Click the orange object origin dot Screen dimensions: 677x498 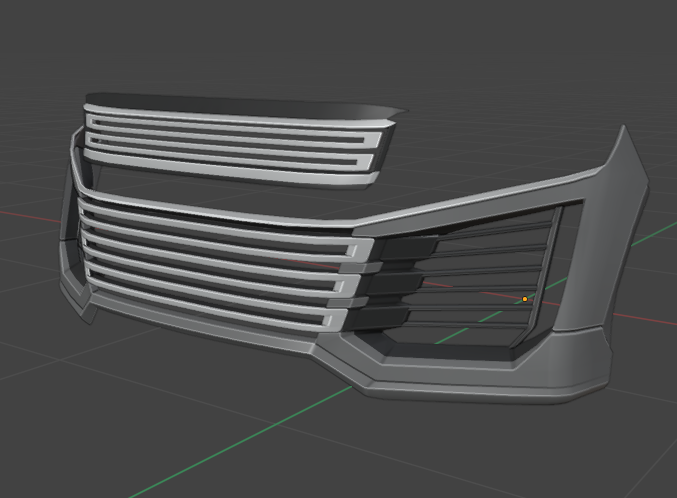pos(525,299)
